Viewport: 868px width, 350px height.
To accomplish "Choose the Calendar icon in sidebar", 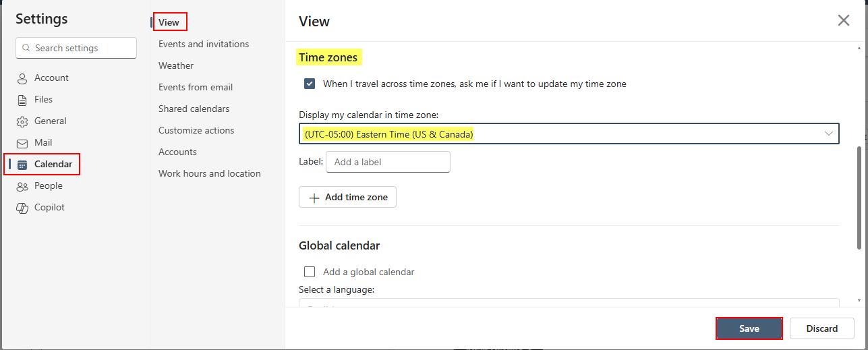I will (x=22, y=165).
